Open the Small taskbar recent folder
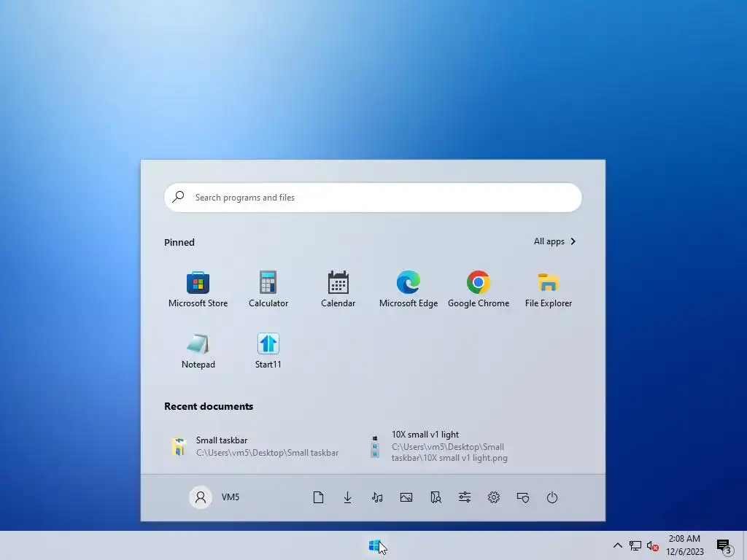This screenshot has width=747, height=560. tap(255, 446)
